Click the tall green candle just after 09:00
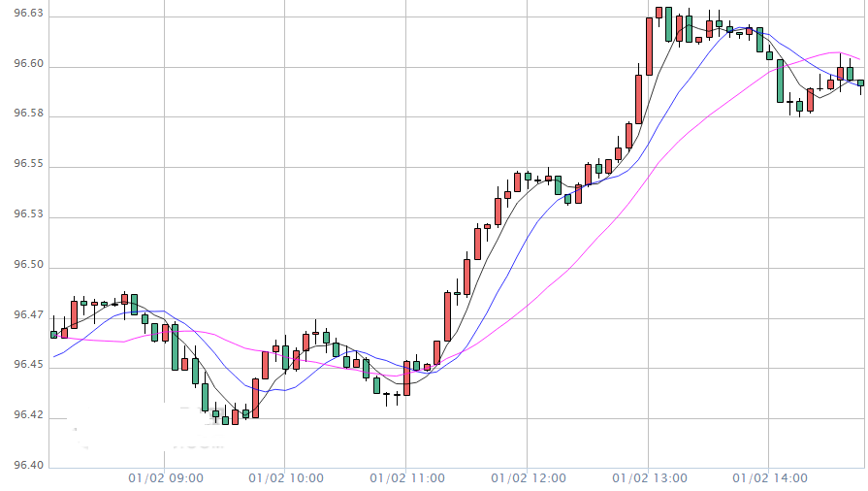 (176, 347)
